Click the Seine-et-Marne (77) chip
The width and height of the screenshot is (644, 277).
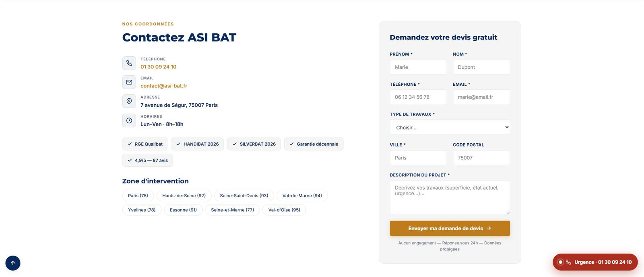(233, 210)
